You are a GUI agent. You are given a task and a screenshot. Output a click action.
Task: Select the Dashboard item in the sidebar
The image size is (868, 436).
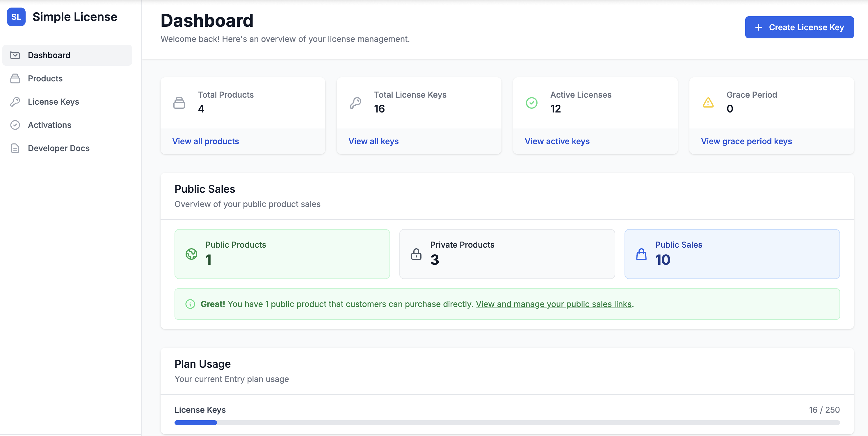[49, 55]
